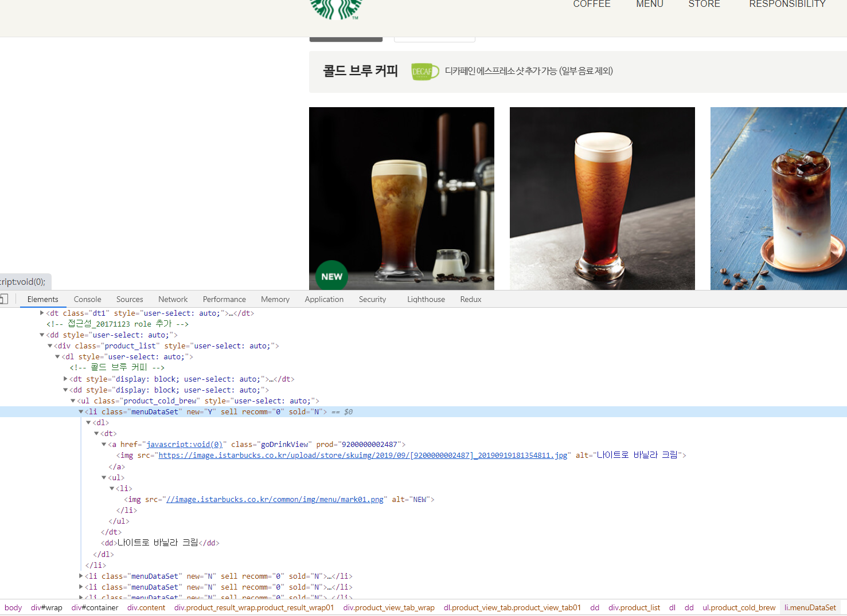Open the Application tab

pyautogui.click(x=324, y=299)
